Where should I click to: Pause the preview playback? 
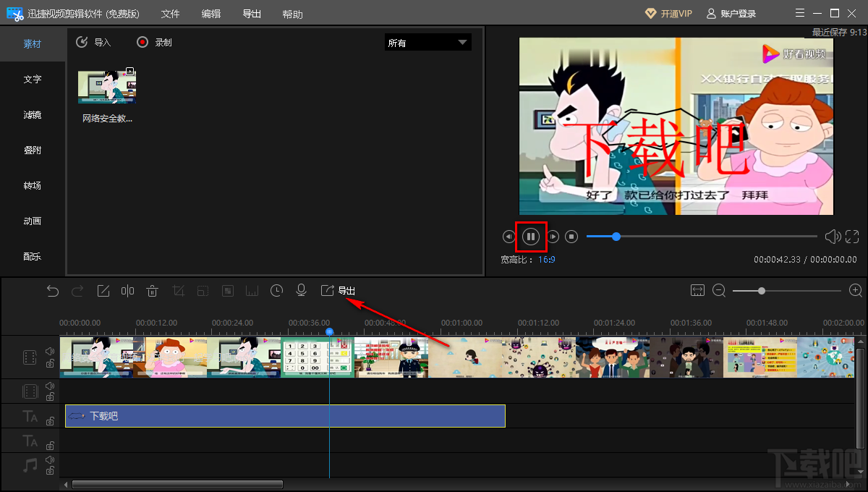coord(530,237)
